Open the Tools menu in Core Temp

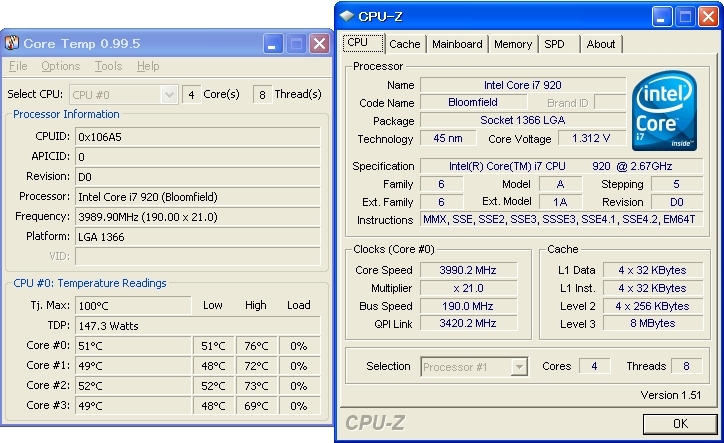[109, 66]
